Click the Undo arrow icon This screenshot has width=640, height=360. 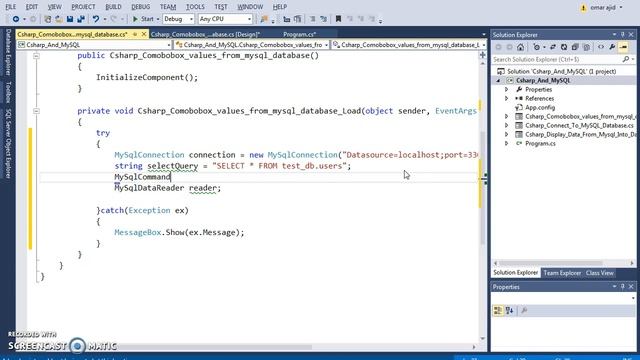pyautogui.click(x=96, y=19)
